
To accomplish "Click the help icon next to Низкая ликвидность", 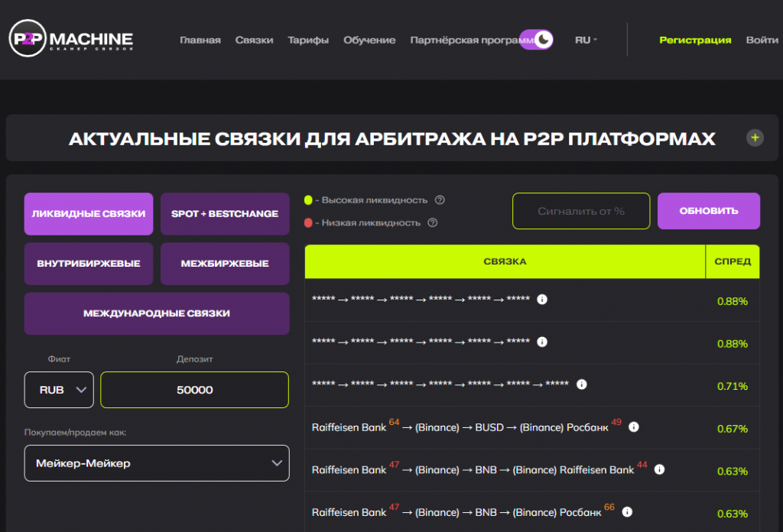I will (433, 222).
